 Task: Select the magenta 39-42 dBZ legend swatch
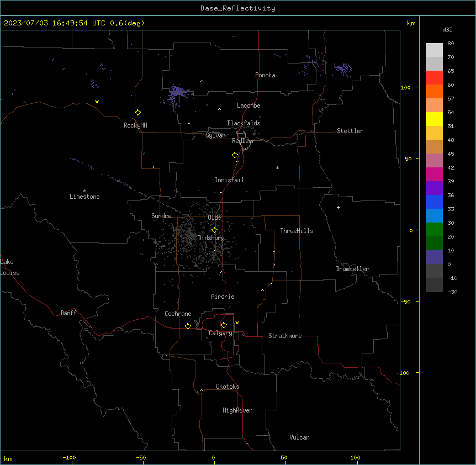[434, 174]
